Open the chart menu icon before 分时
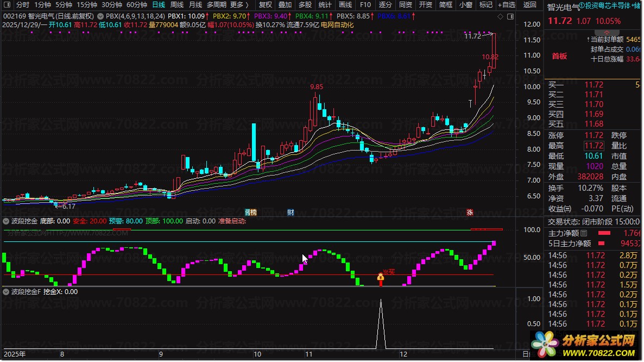The height and width of the screenshot is (362, 644). coord(7,5)
